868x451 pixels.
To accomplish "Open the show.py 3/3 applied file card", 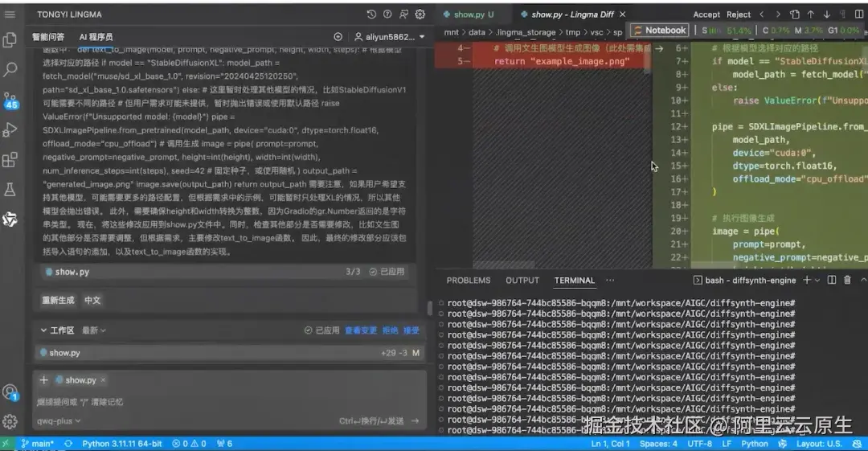I will click(x=227, y=272).
